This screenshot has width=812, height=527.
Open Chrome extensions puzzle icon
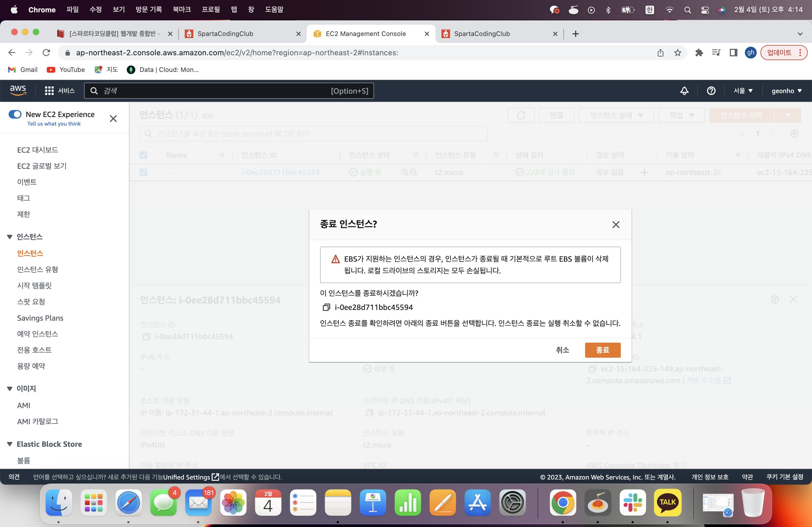(x=699, y=53)
